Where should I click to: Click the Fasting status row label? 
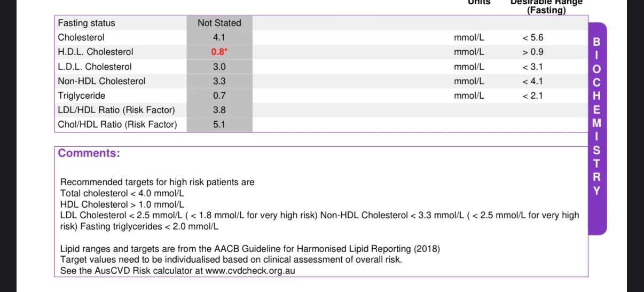point(87,23)
